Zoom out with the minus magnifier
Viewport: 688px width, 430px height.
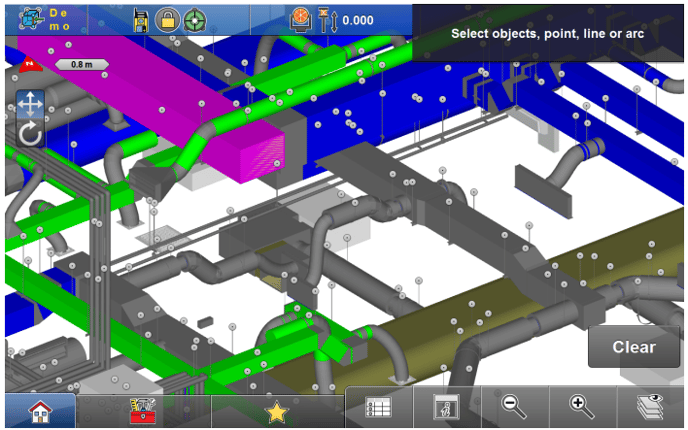click(x=514, y=406)
